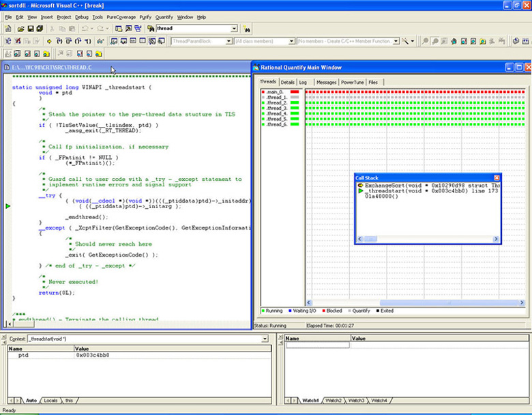Open the 'thread' find combo box dropdown
532x415 pixels.
click(234, 29)
